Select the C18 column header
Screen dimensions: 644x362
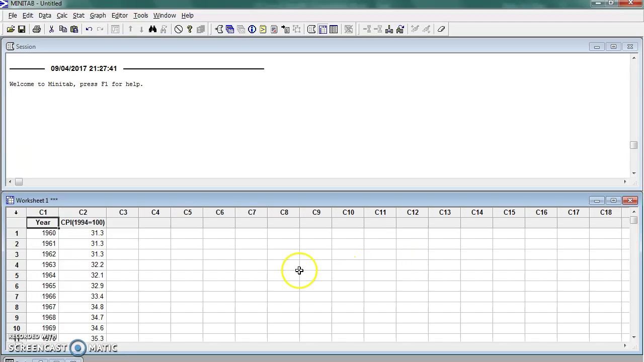click(606, 212)
